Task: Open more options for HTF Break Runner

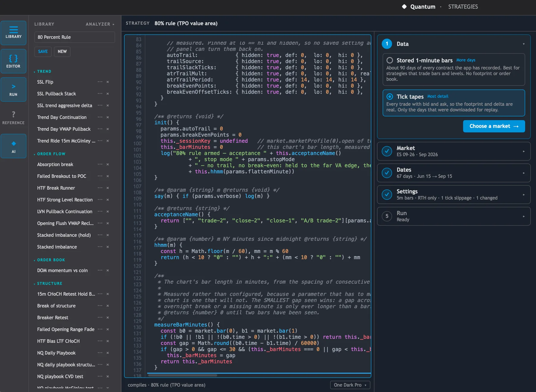Action: [100, 188]
